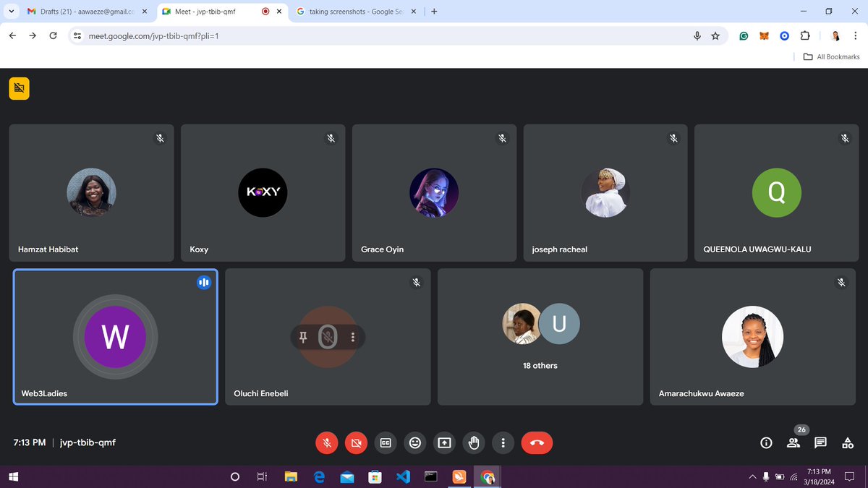
Task: Leave the call with red hang-up button
Action: coord(537,442)
